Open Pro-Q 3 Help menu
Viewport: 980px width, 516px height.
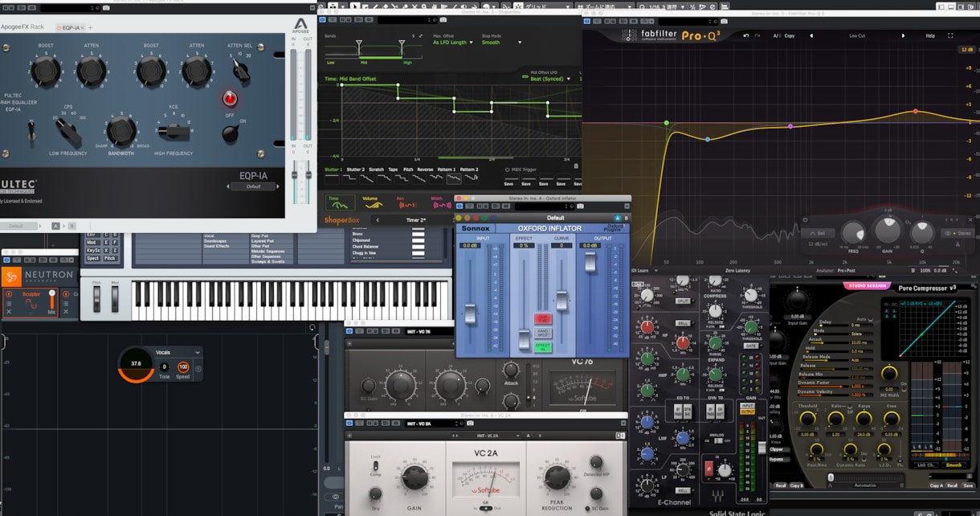tap(930, 36)
